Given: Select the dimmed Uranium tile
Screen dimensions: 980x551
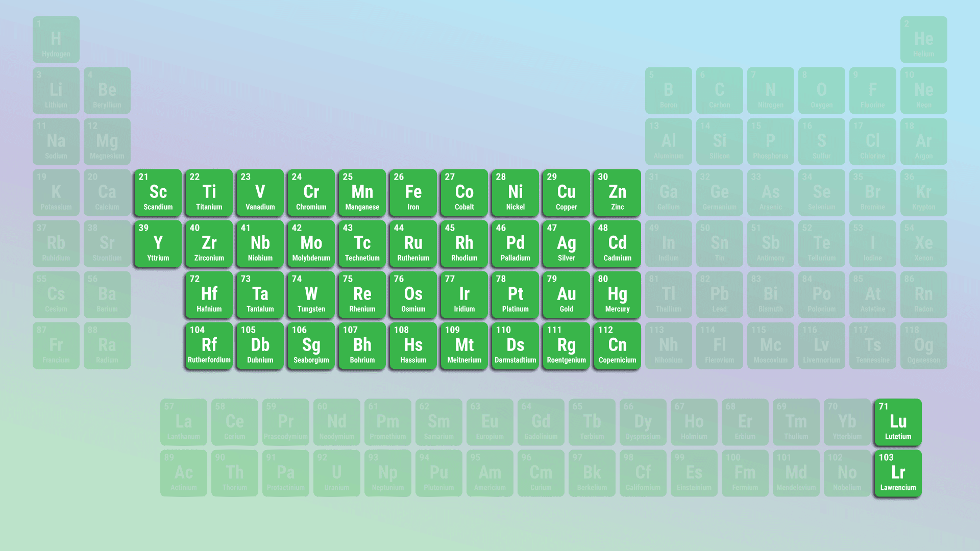Looking at the screenshot, I should 336,473.
